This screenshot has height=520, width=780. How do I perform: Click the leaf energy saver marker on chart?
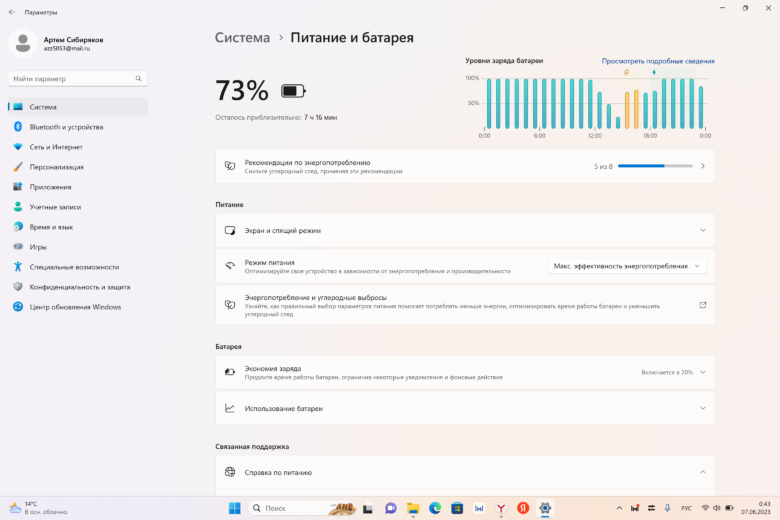click(x=626, y=72)
